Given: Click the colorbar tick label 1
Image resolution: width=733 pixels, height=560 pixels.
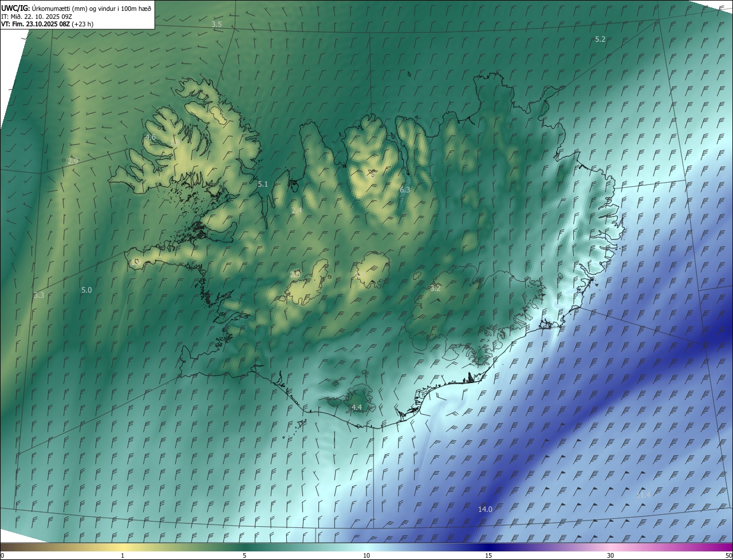Looking at the screenshot, I should [123, 556].
